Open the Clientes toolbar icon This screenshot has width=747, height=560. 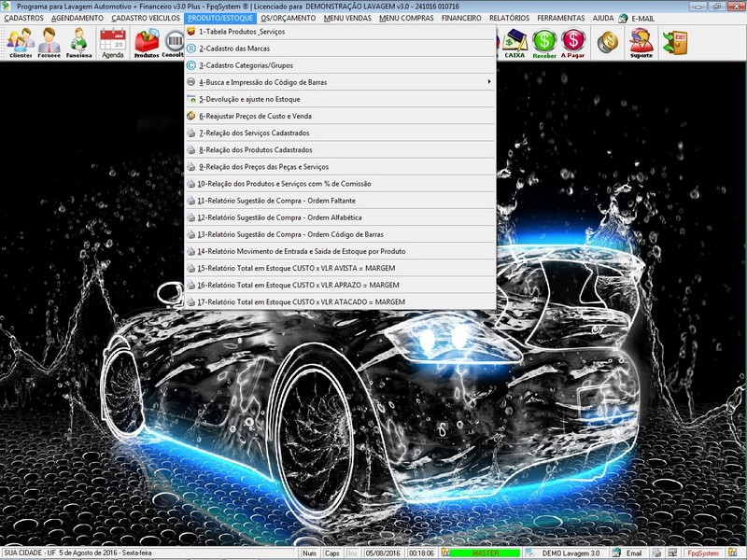(x=21, y=42)
